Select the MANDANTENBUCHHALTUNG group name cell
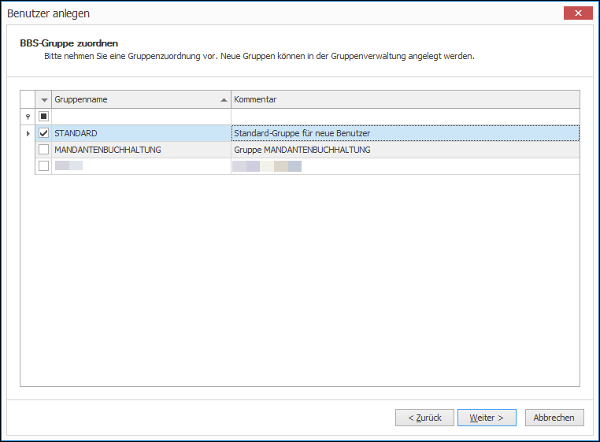 141,150
